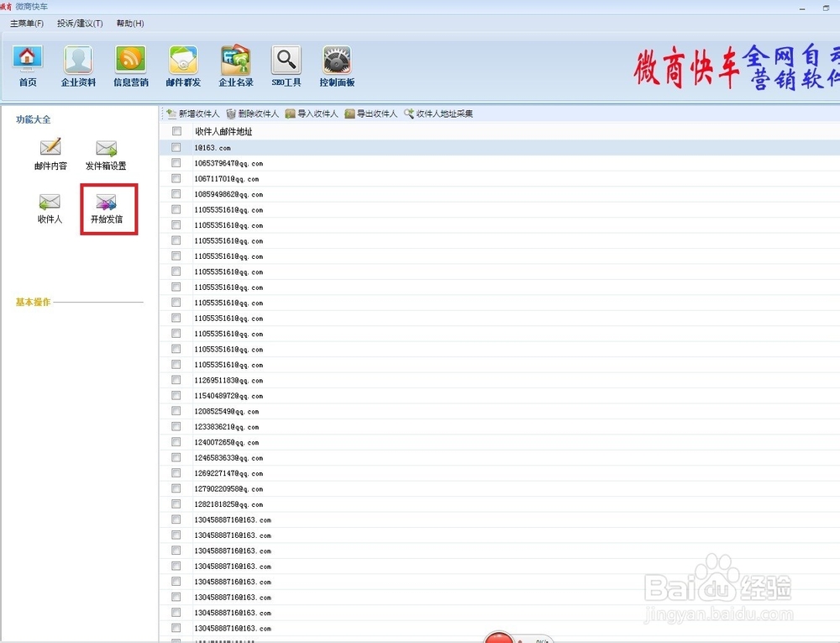
Task: Open the 邮件群发 bulk mail icon
Action: tap(183, 66)
